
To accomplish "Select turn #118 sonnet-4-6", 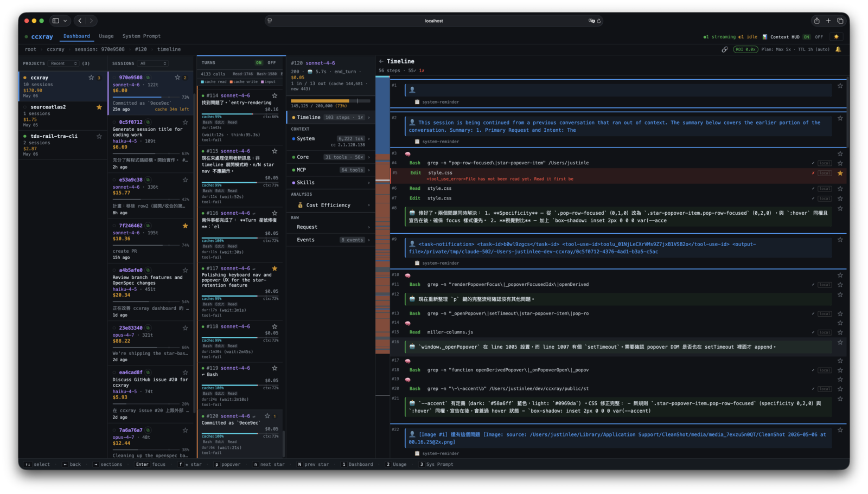I will 241,343.
